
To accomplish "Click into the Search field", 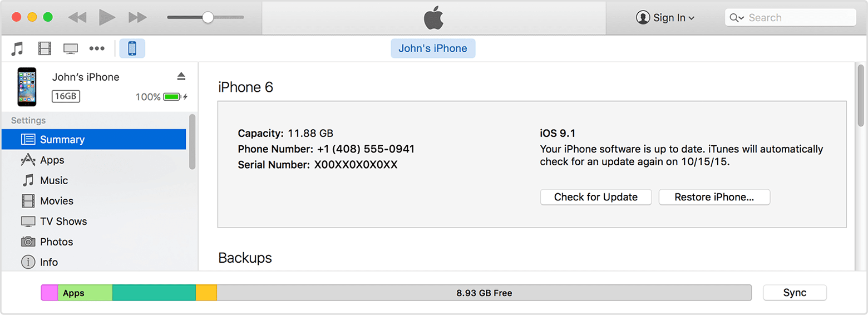I will 790,17.
